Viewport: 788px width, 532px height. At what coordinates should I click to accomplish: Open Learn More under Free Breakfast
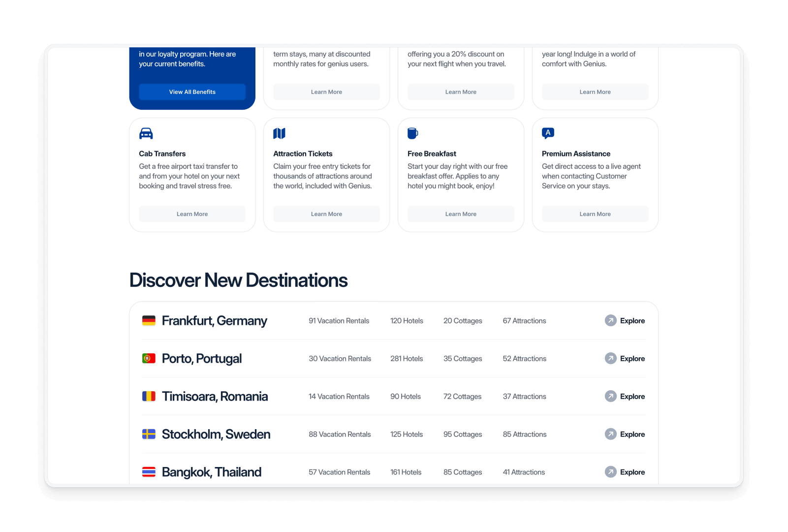pos(461,214)
